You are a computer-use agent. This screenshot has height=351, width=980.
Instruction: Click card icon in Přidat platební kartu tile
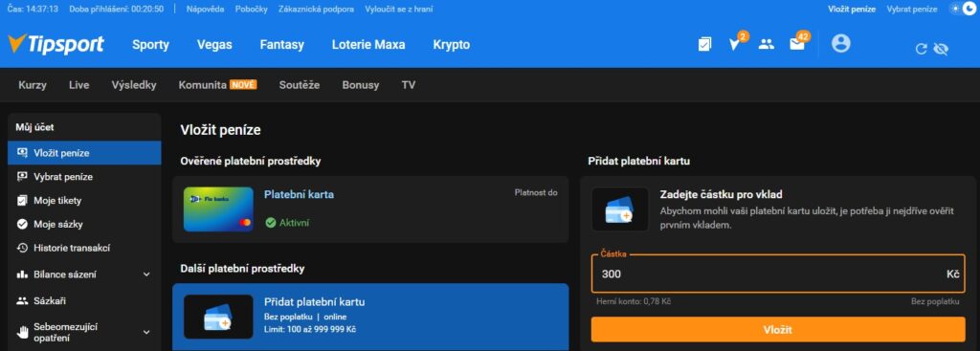tap(218, 317)
